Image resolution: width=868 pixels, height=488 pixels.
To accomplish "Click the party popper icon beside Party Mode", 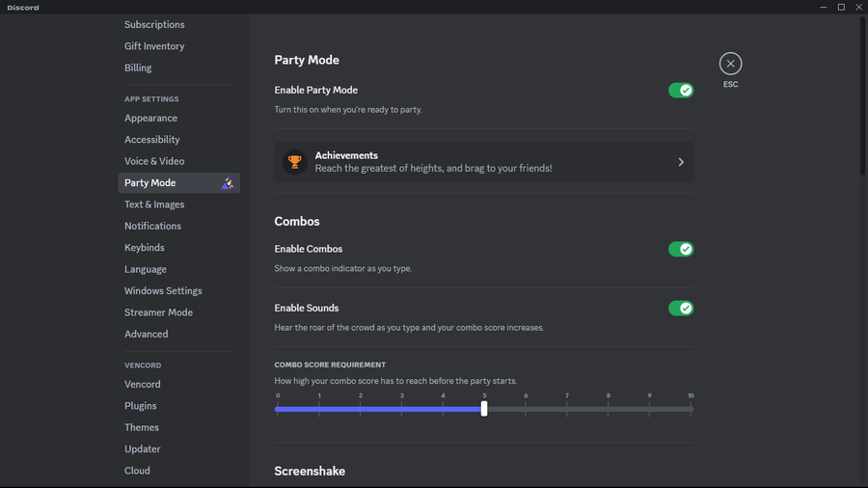I will tap(227, 183).
